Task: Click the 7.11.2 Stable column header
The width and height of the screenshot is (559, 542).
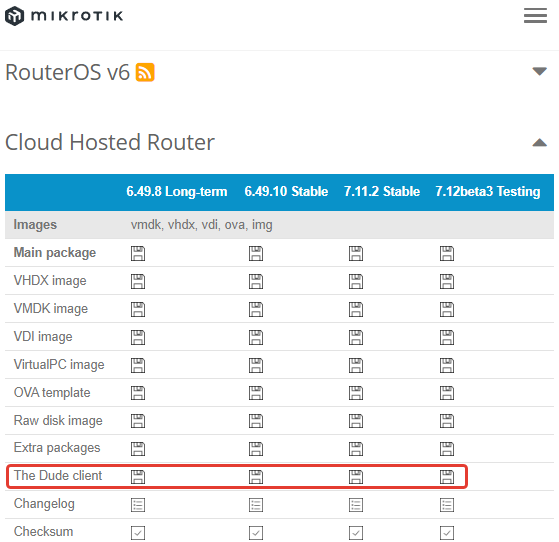Action: tap(382, 191)
